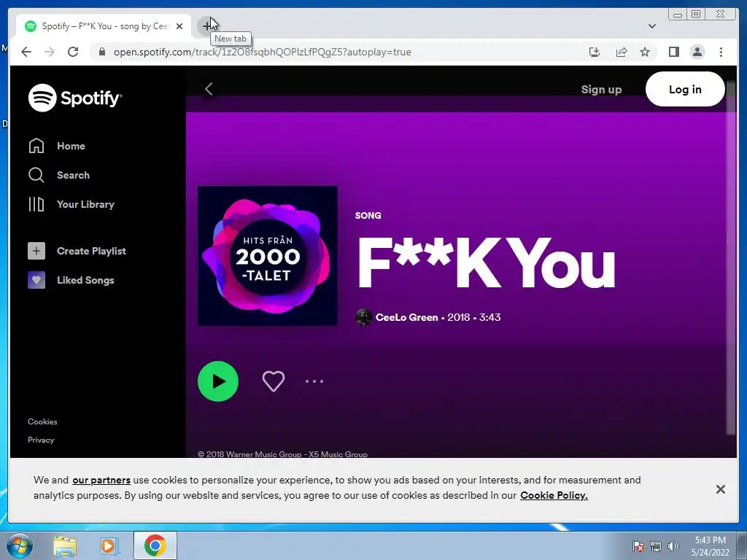Like the song with heart icon

tap(274, 381)
